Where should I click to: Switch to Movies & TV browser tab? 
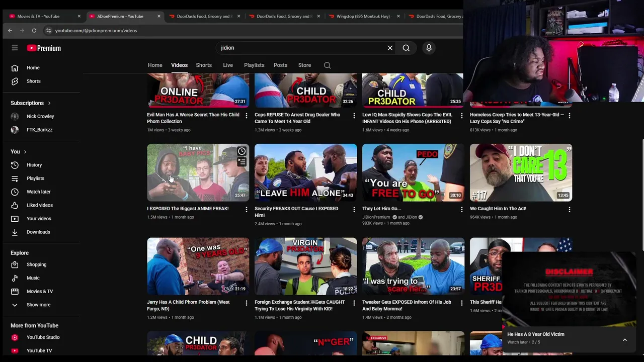44,16
